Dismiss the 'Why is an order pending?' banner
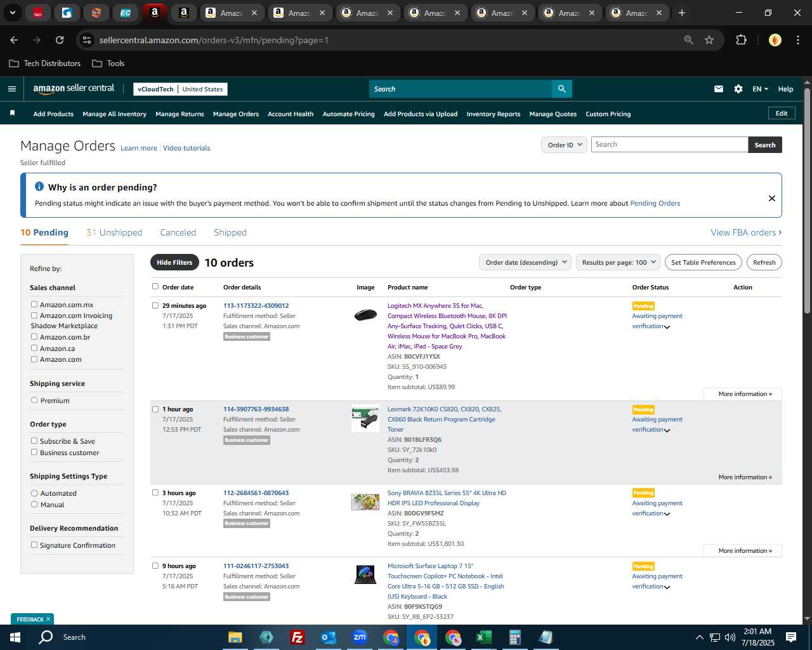This screenshot has height=650, width=812. point(771,198)
